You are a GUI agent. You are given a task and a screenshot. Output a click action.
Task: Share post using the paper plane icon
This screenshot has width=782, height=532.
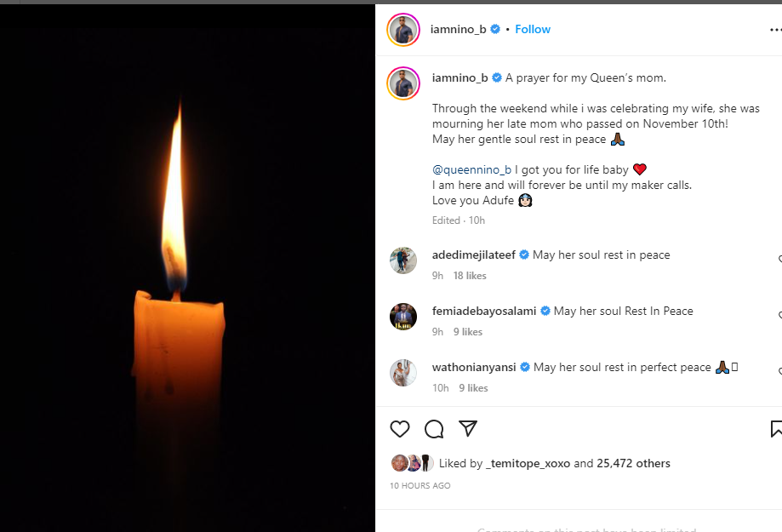pos(467,428)
